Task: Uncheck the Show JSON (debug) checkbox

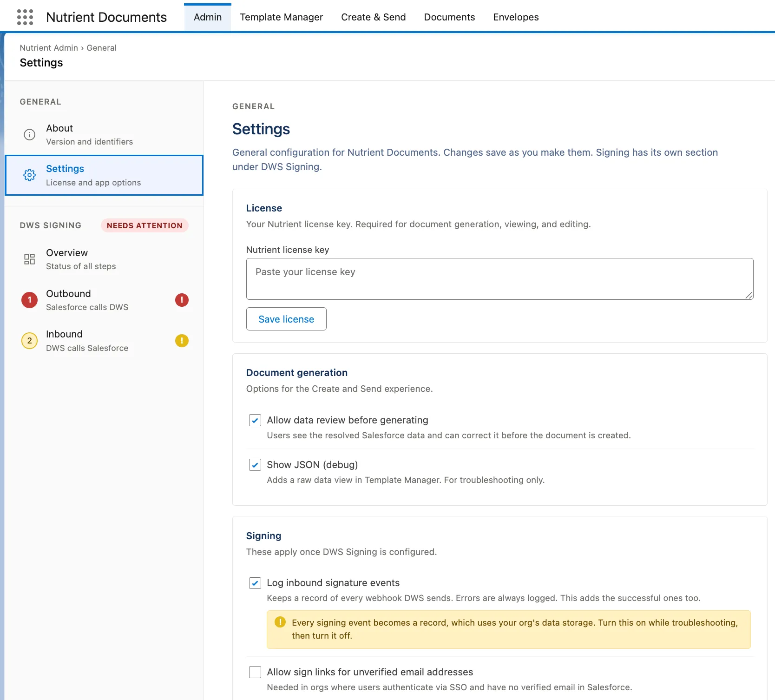Action: [255, 465]
